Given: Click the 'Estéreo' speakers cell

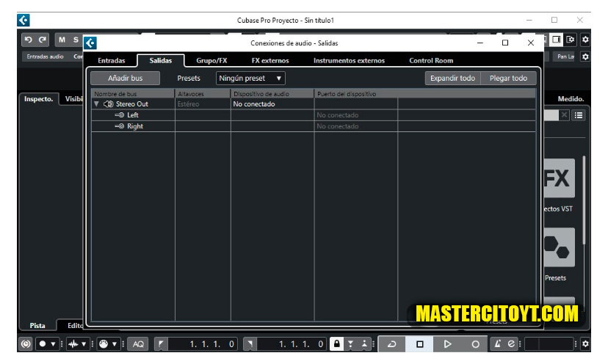Looking at the screenshot, I should coord(203,104).
